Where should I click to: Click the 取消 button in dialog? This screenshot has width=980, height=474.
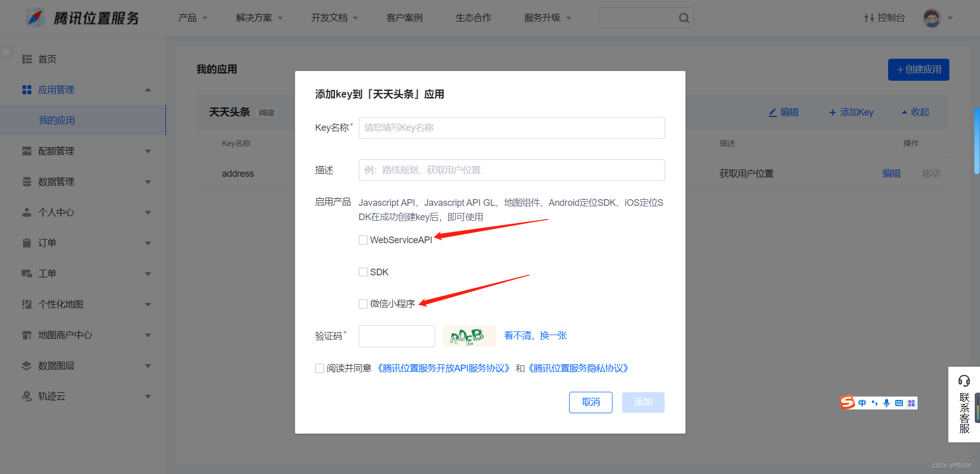pos(591,402)
